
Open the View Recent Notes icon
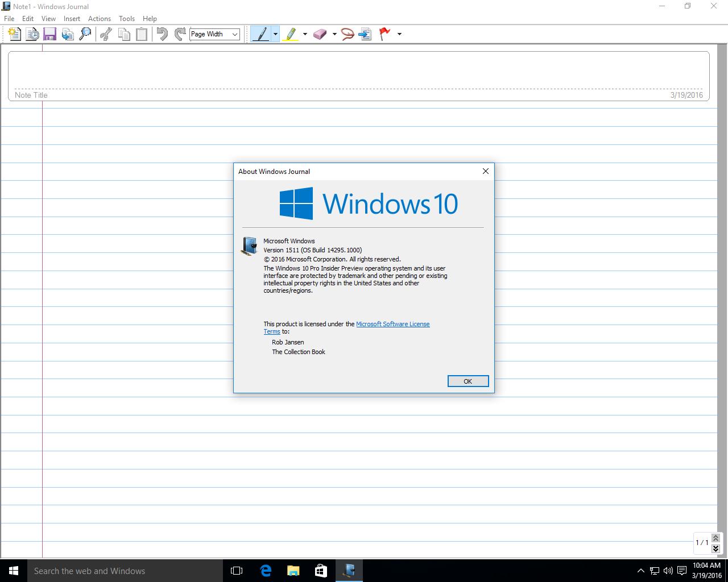(x=32, y=34)
